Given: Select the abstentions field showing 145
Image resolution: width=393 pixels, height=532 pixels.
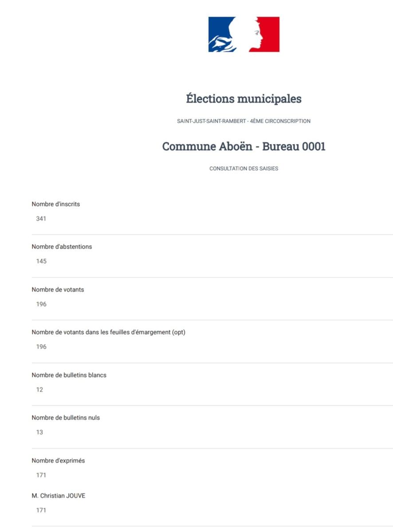Looking at the screenshot, I should point(41,261).
